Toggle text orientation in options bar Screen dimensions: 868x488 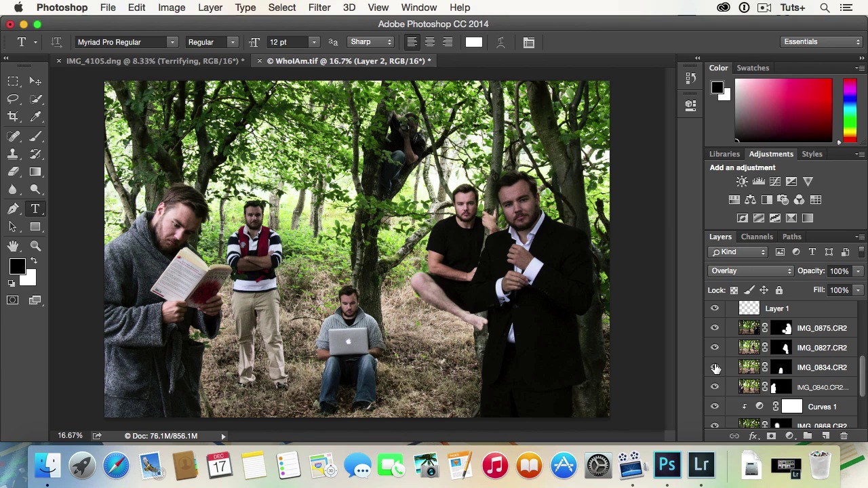point(56,42)
